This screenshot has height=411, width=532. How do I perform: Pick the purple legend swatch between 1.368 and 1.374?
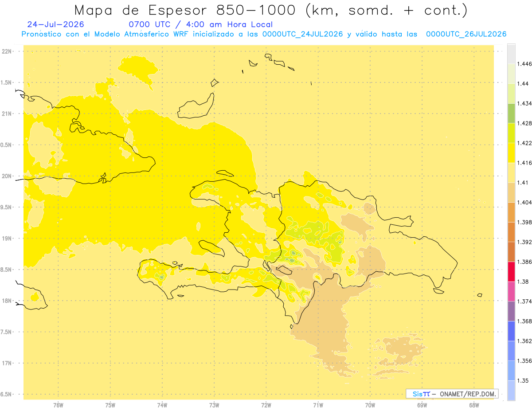511,311
